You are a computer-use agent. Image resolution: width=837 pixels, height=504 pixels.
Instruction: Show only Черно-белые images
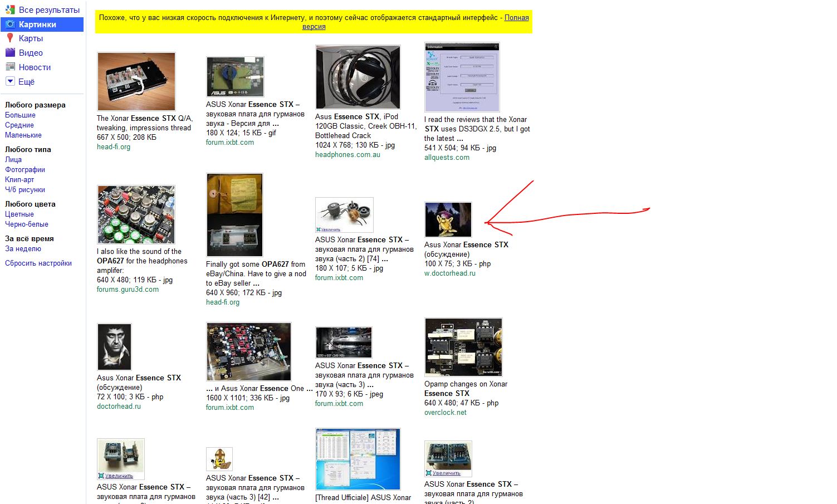pos(27,224)
